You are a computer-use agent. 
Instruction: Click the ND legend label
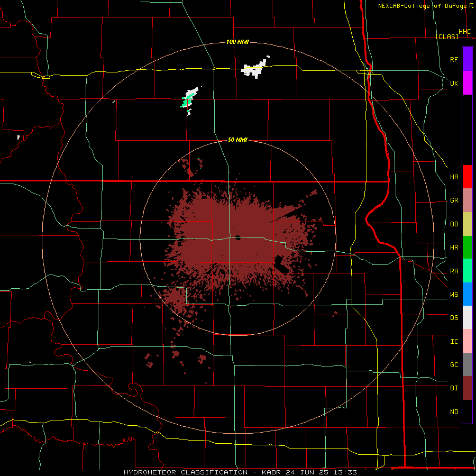point(454,412)
